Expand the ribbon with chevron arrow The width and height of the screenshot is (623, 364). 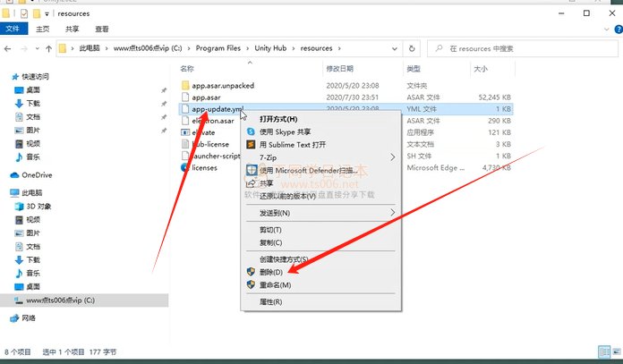[x=606, y=29]
